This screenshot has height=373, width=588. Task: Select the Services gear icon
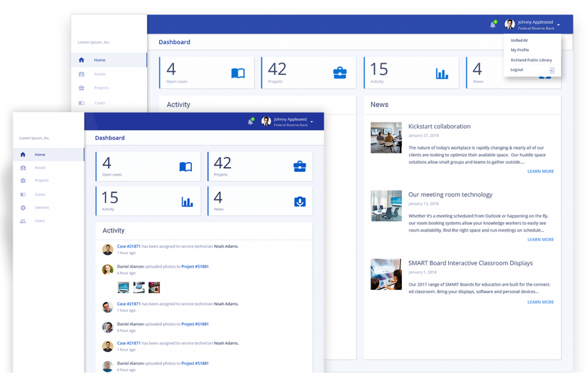click(22, 207)
